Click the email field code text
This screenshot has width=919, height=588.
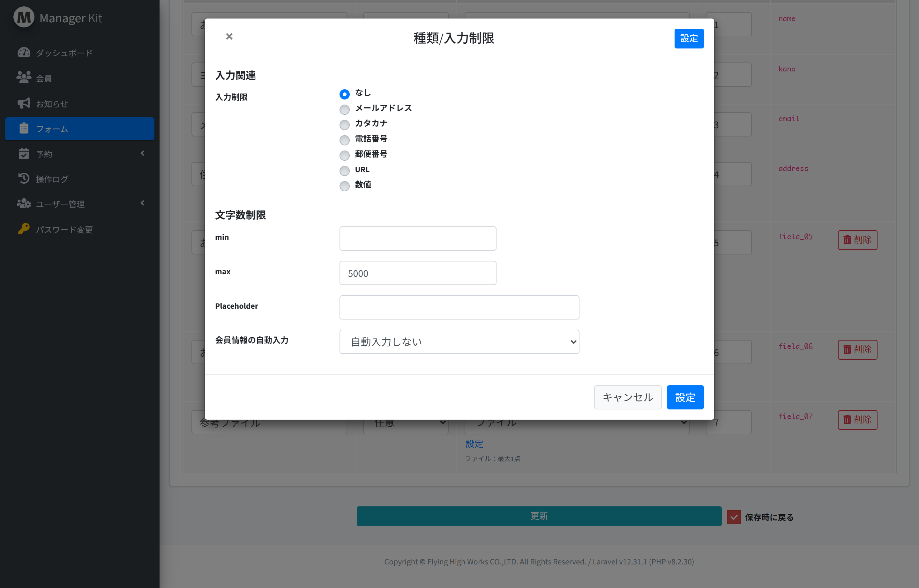pyautogui.click(x=789, y=119)
